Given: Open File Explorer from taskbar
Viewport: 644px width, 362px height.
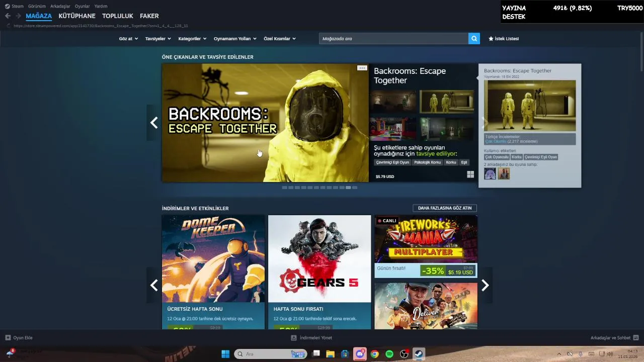Looking at the screenshot, I should click(x=331, y=354).
